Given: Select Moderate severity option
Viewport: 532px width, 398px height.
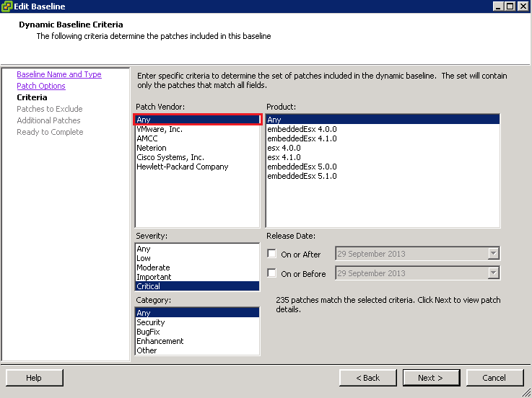Looking at the screenshot, I should (x=153, y=267).
